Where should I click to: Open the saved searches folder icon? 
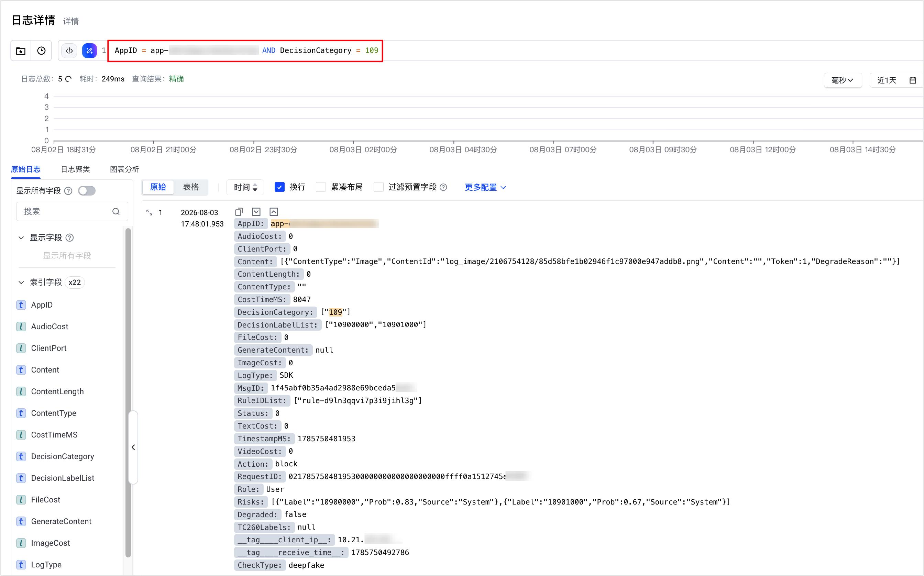(21, 51)
